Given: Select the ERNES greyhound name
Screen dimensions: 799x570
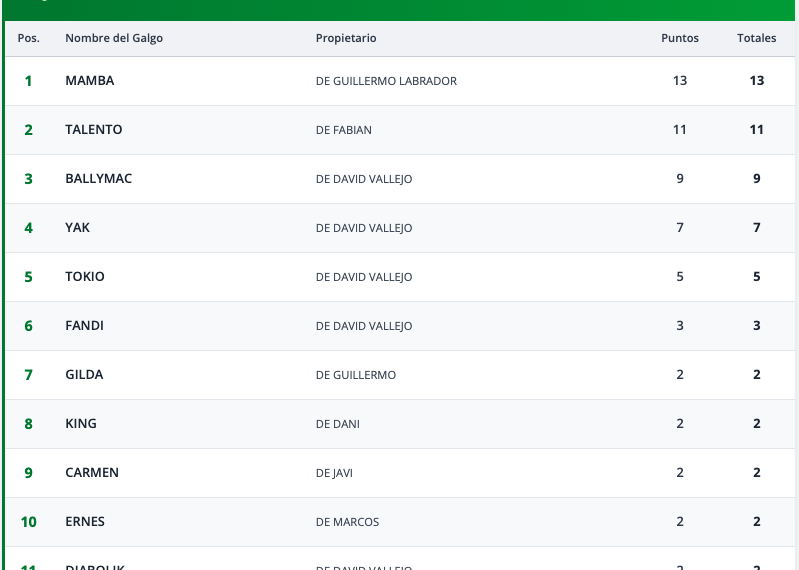Looking at the screenshot, I should (x=85, y=522).
